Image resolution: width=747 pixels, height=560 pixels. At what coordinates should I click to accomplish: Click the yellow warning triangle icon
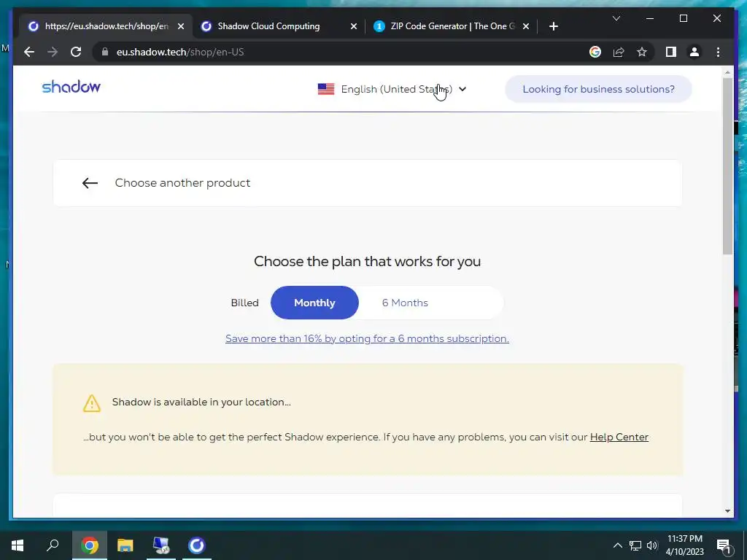91,403
